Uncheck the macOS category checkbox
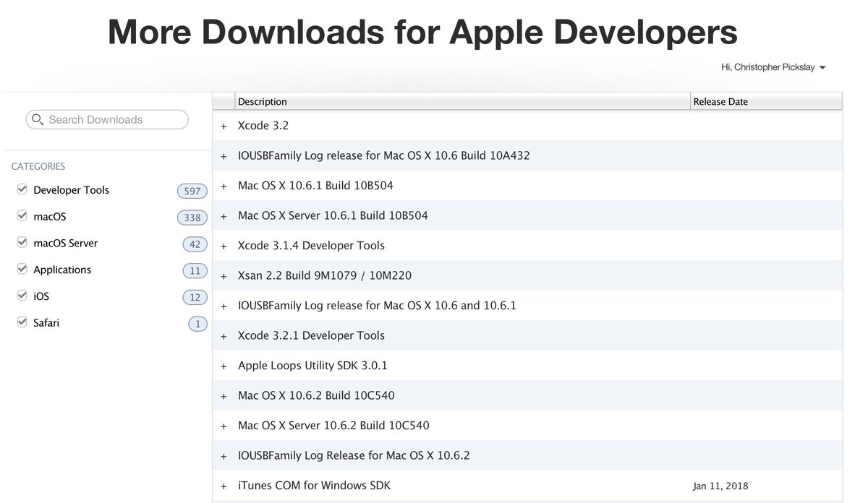 [x=22, y=216]
